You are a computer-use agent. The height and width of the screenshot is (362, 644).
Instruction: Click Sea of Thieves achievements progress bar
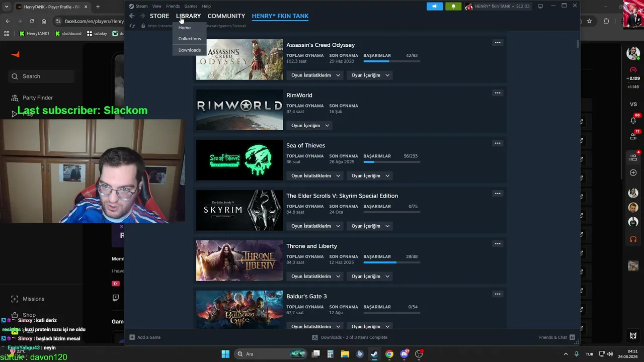[x=392, y=162]
